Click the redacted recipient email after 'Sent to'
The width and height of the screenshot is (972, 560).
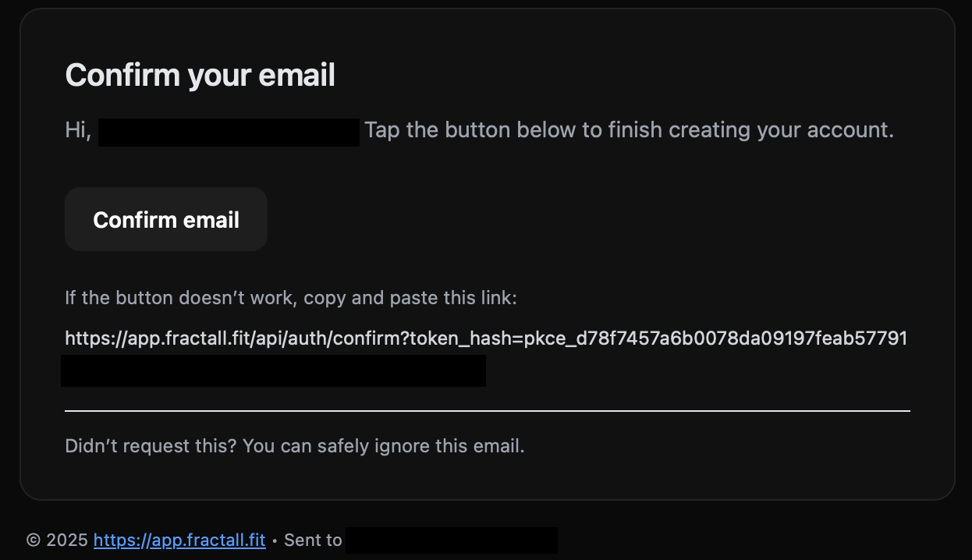[452, 539]
